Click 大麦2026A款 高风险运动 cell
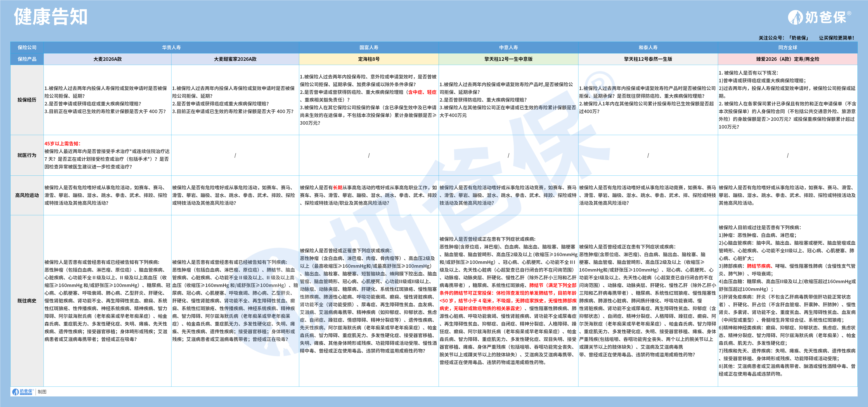 pyautogui.click(x=107, y=195)
